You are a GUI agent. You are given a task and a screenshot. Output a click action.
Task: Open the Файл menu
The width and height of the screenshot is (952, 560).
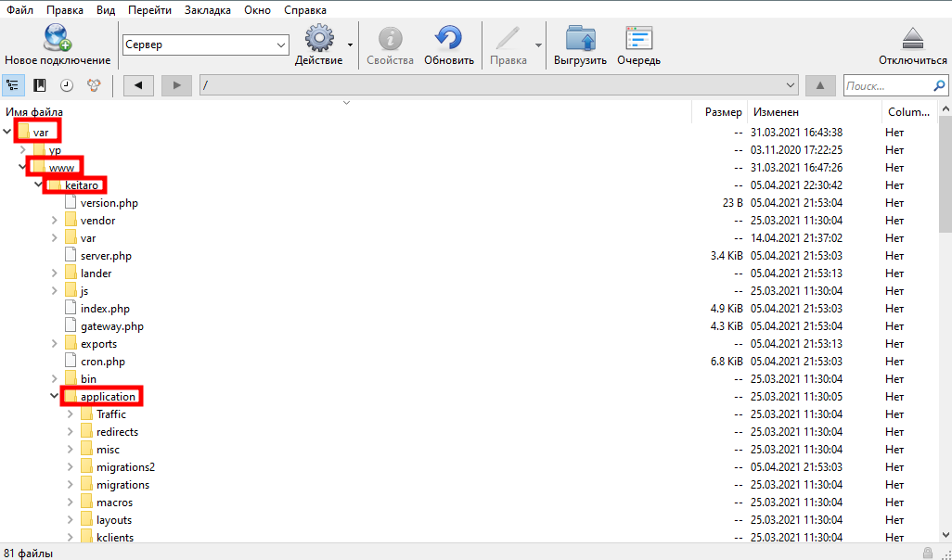[21, 10]
